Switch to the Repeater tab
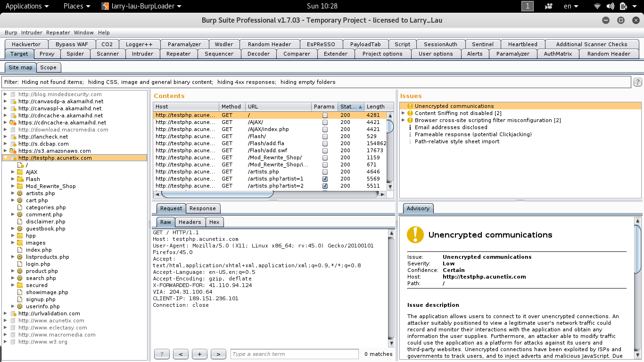Viewport: 644px width, 362px height. click(178, 54)
